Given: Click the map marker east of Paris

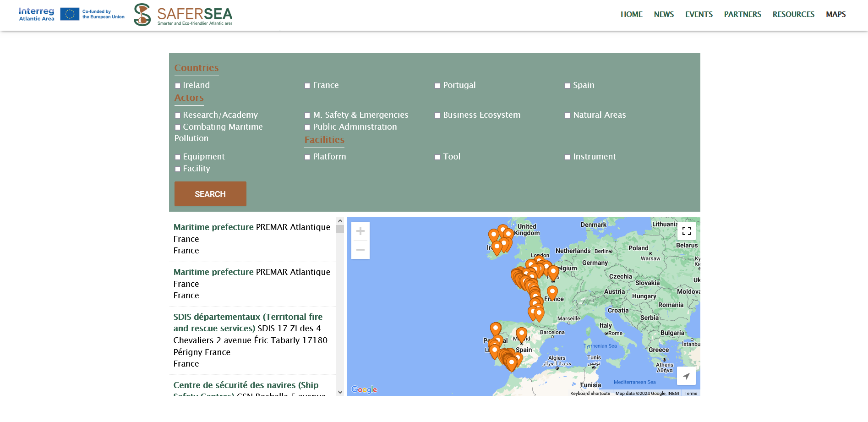Looking at the screenshot, I should point(553,273).
